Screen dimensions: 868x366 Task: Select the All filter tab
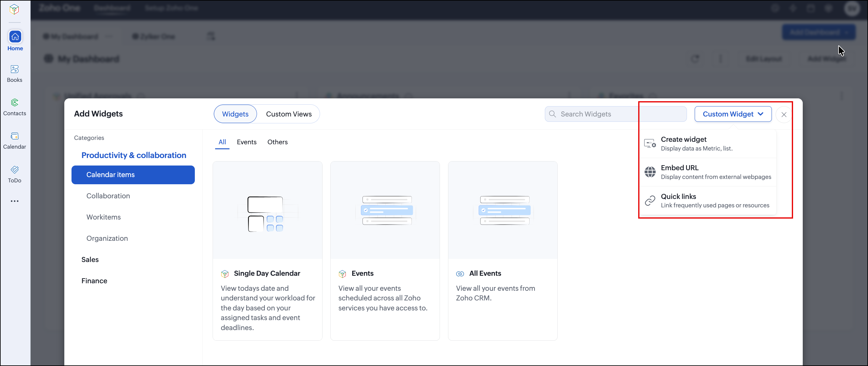(222, 142)
